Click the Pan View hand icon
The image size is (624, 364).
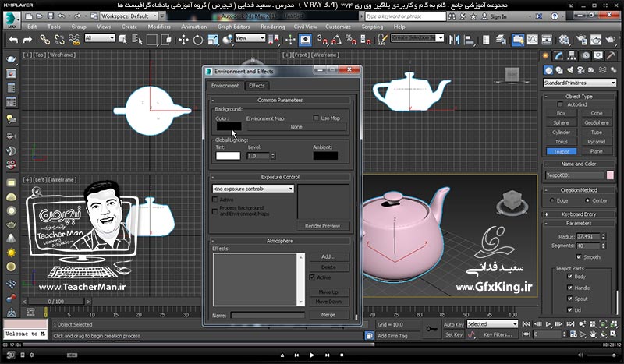593,334
